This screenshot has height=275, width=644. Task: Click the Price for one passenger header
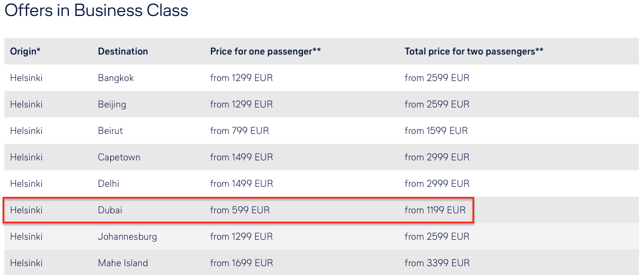point(266,51)
